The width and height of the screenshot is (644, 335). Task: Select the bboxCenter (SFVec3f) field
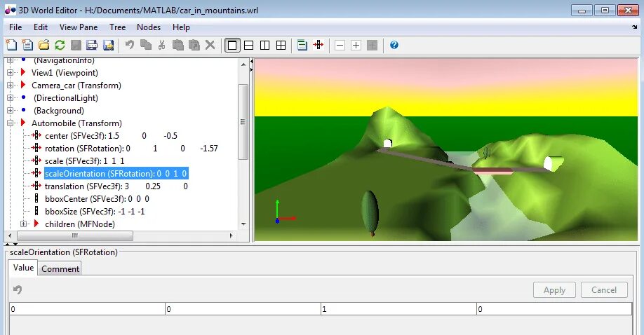pos(97,199)
